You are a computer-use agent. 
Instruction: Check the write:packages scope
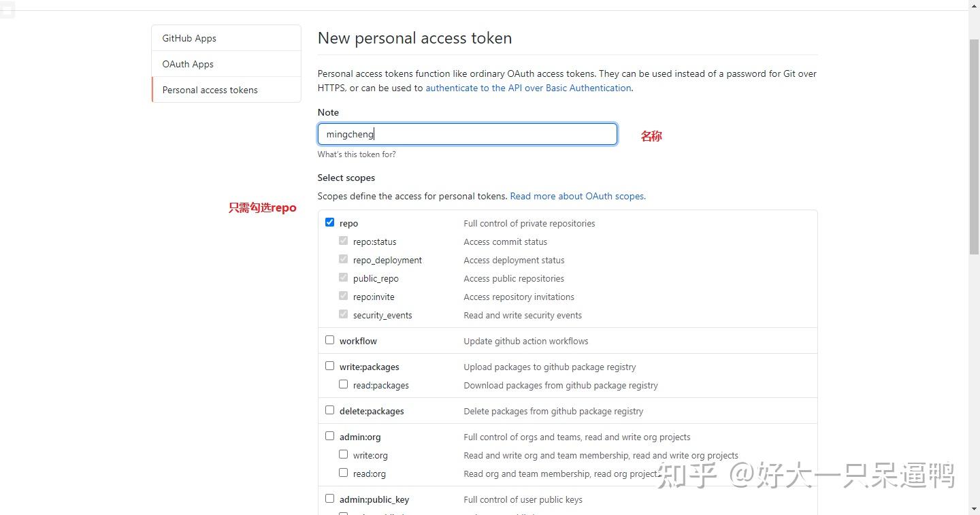[x=329, y=365]
